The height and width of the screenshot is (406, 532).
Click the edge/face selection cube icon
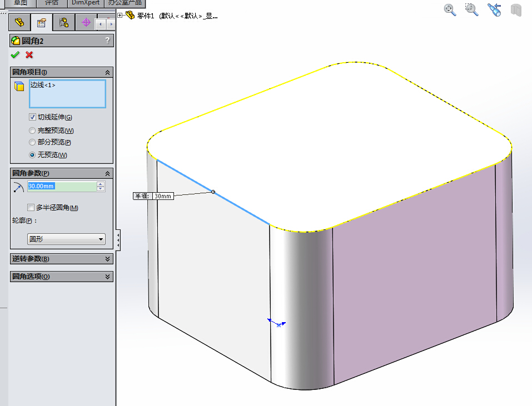(19, 86)
